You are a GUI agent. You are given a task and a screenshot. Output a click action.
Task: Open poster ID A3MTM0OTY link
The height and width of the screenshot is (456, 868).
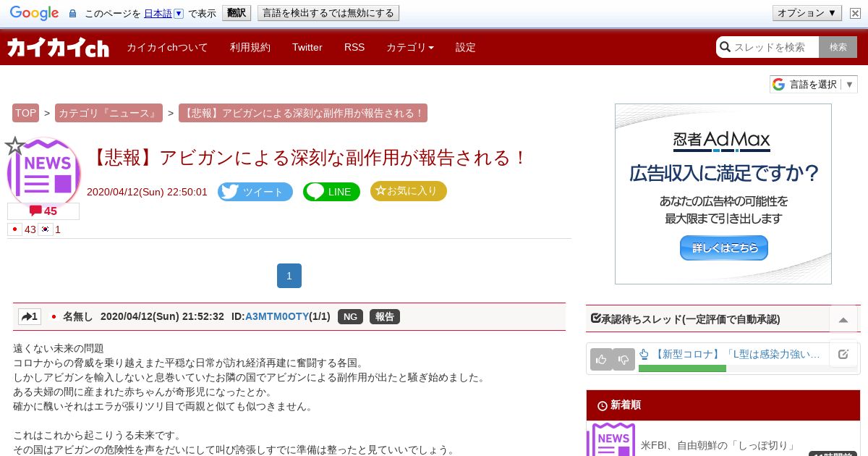point(278,316)
